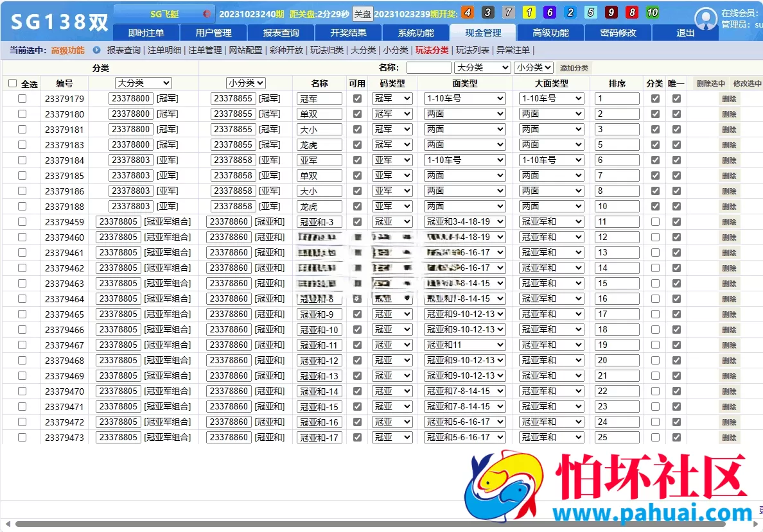Click the dark number 3 result ball

(x=488, y=13)
